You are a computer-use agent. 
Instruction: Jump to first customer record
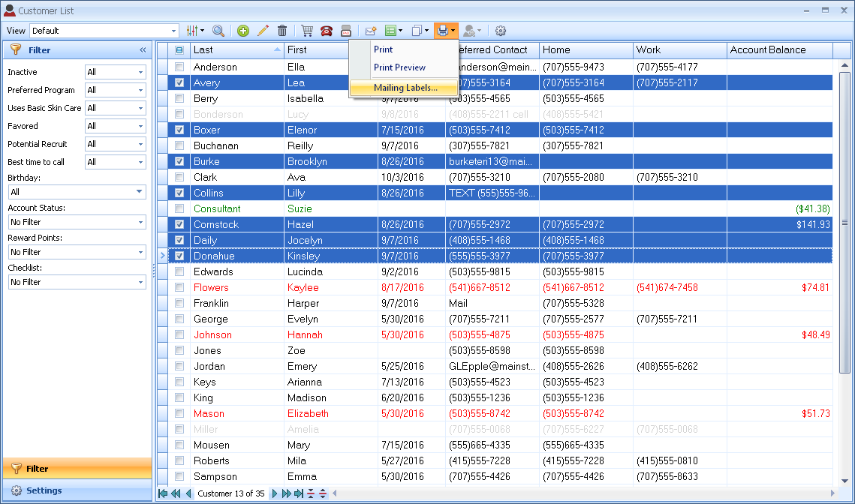(163, 493)
